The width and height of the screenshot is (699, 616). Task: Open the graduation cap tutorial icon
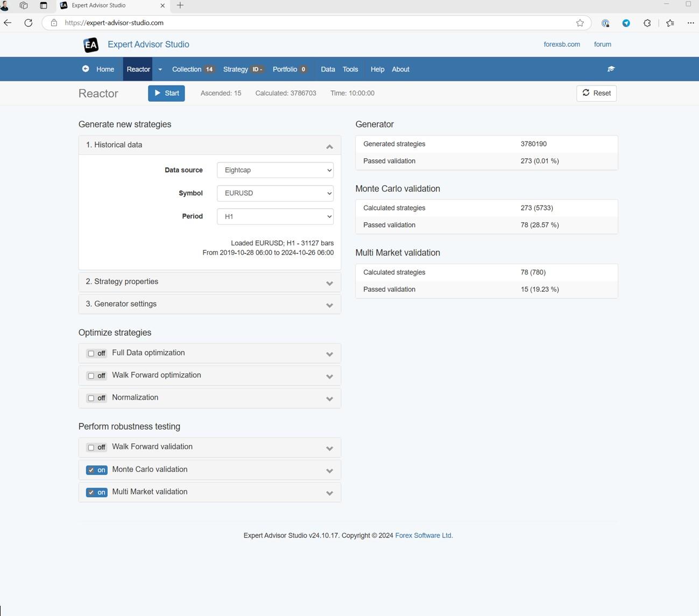pos(611,69)
